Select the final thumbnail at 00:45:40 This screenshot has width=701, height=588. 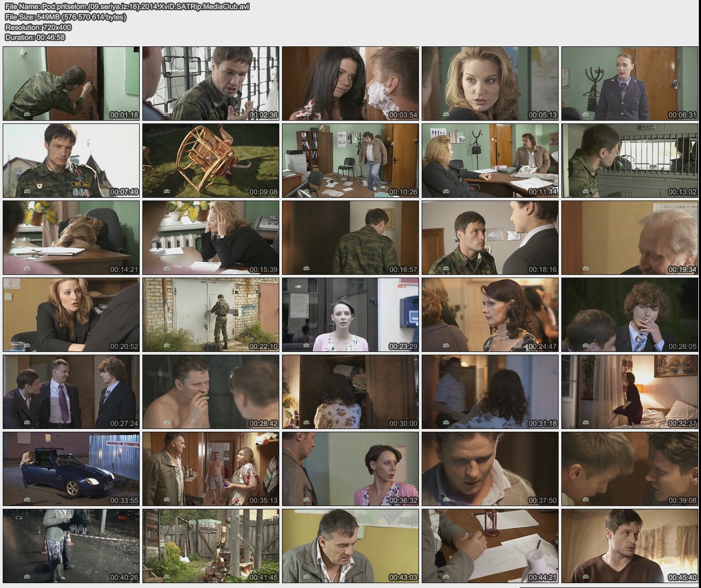point(629,546)
